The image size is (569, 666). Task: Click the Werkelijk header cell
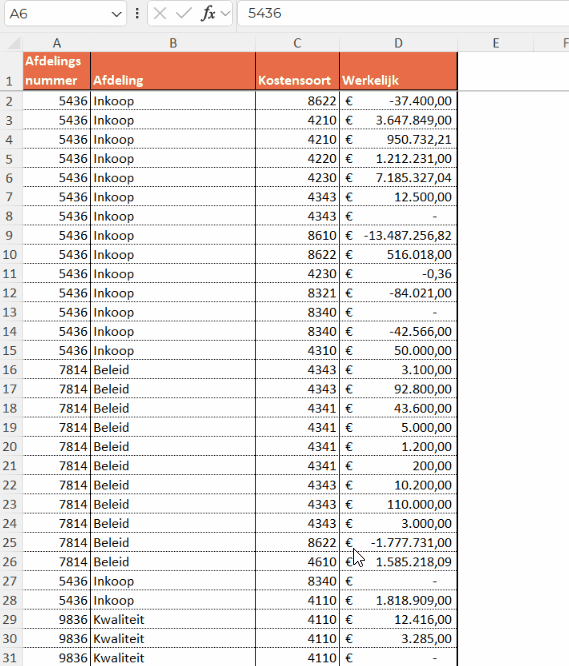click(x=398, y=71)
